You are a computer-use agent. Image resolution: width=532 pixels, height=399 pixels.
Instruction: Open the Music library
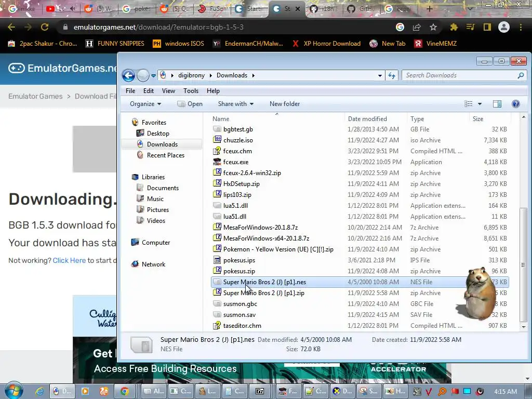[x=155, y=199]
